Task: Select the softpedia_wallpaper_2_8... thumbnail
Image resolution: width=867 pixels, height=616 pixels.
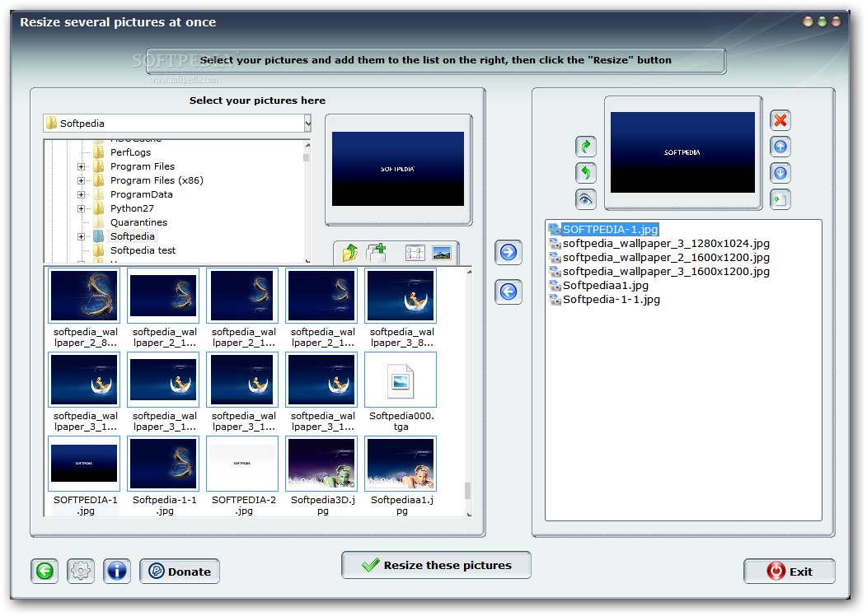Action: point(84,296)
